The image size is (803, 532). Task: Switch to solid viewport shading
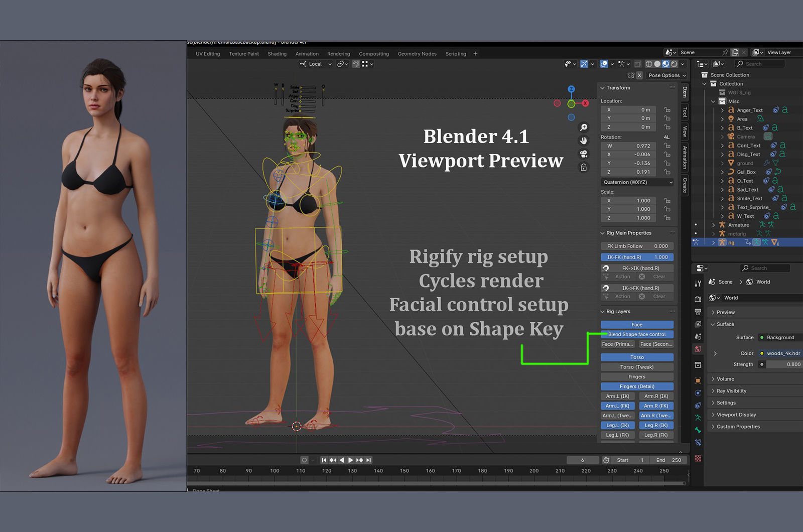pyautogui.click(x=657, y=64)
